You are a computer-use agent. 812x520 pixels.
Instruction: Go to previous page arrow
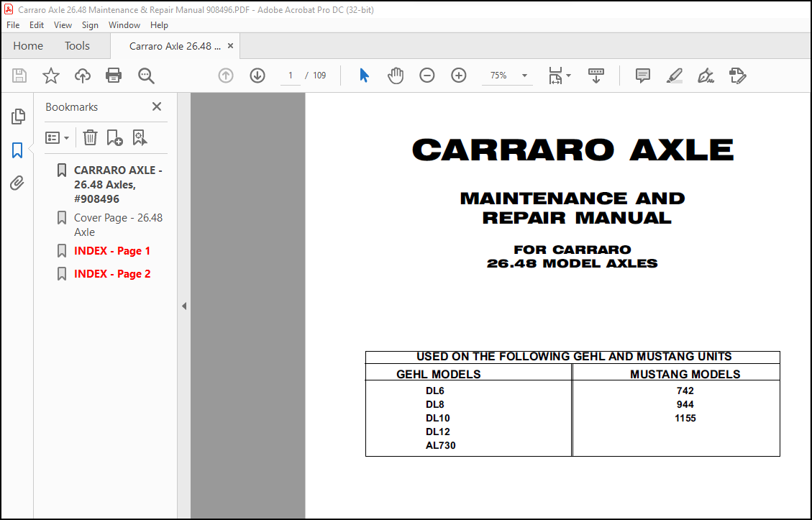(226, 76)
